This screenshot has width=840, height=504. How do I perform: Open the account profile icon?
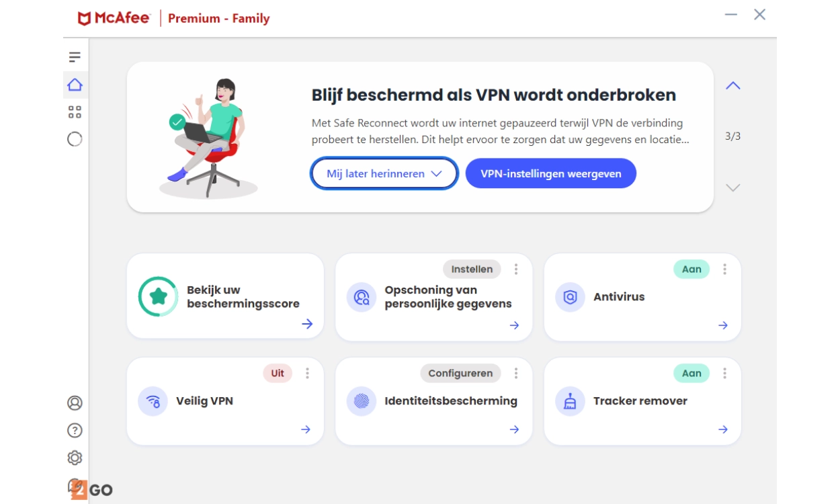tap(75, 403)
